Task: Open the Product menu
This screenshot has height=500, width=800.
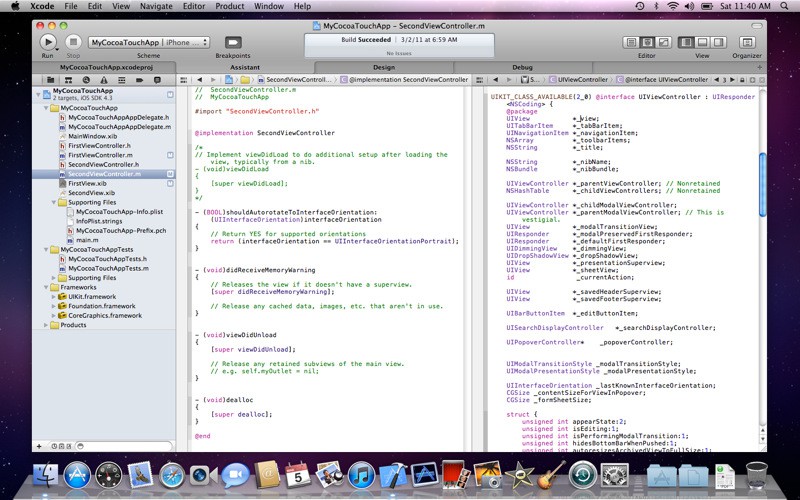Action: (x=230, y=6)
